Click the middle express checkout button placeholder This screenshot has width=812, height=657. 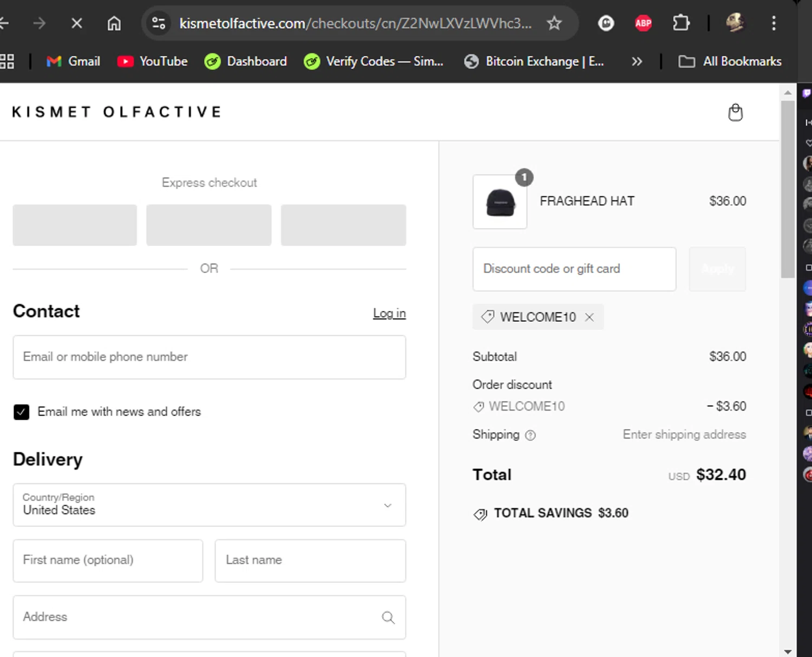click(209, 225)
